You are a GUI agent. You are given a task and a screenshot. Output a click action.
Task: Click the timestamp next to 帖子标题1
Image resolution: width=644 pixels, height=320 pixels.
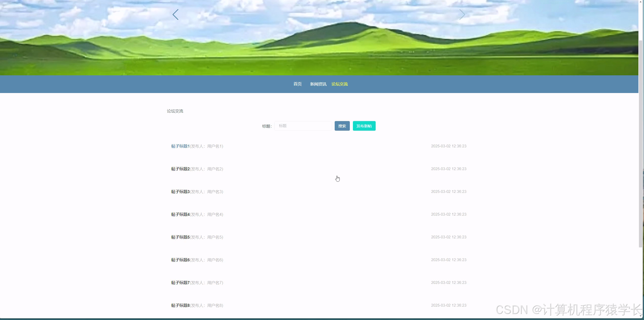[448, 146]
